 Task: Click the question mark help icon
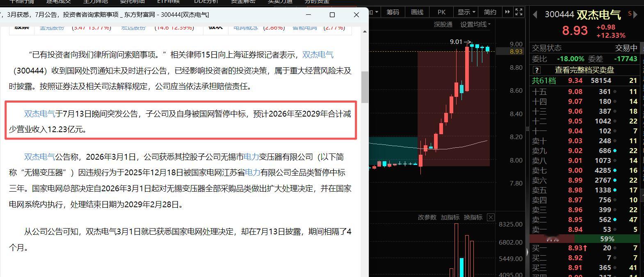click(x=537, y=70)
